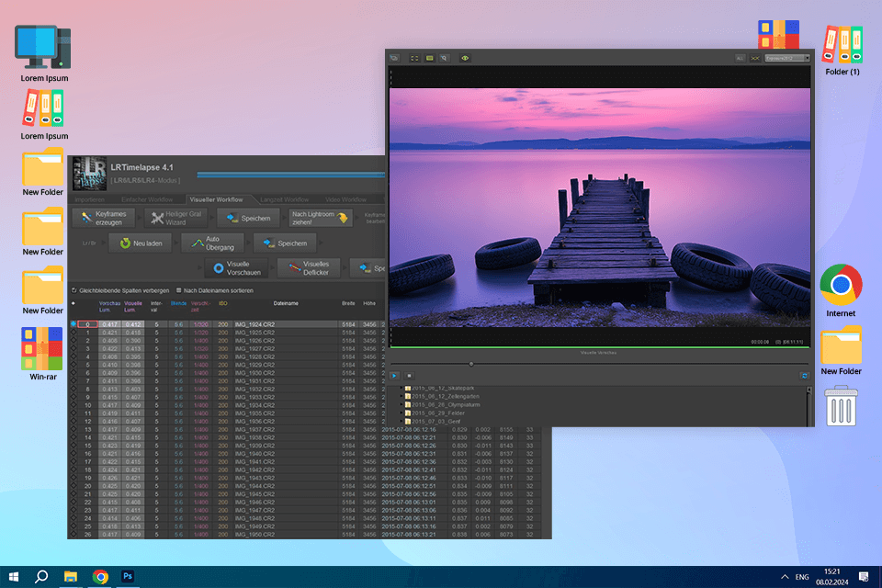Click the Visuelles Deflicker button

tap(309, 268)
